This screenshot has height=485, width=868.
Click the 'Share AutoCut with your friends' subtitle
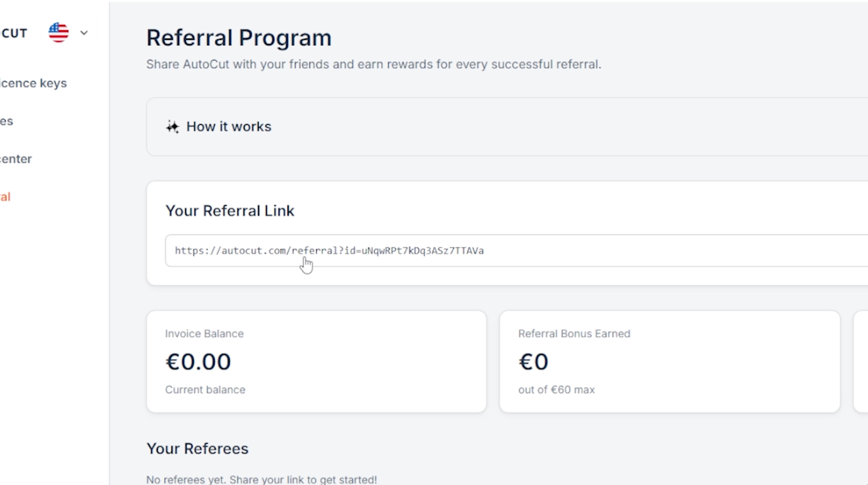tap(374, 64)
